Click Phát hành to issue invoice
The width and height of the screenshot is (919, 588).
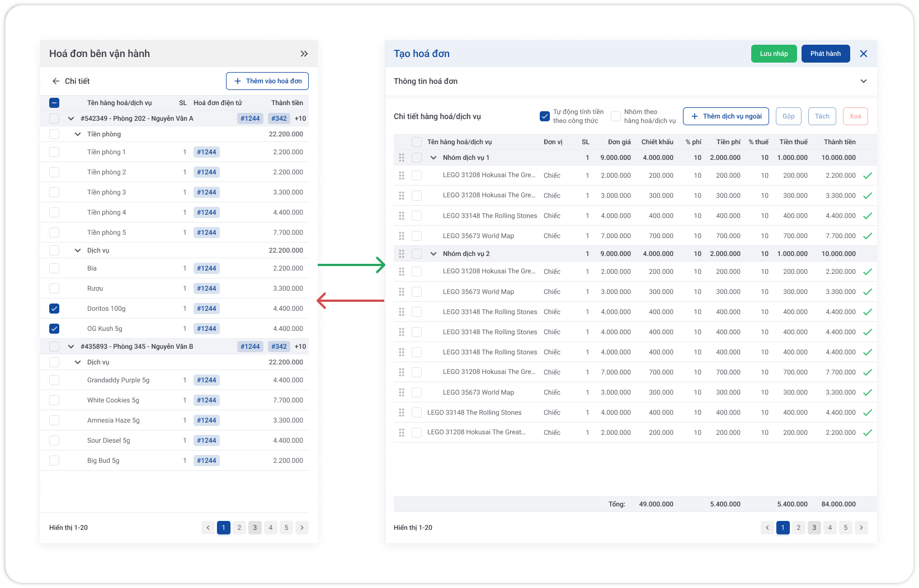click(826, 54)
